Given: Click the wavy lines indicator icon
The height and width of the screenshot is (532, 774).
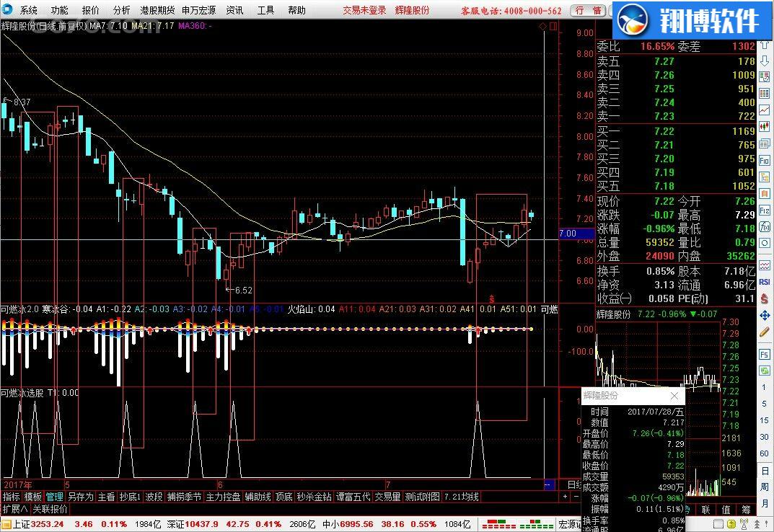Looking at the screenshot, I should tap(765, 265).
